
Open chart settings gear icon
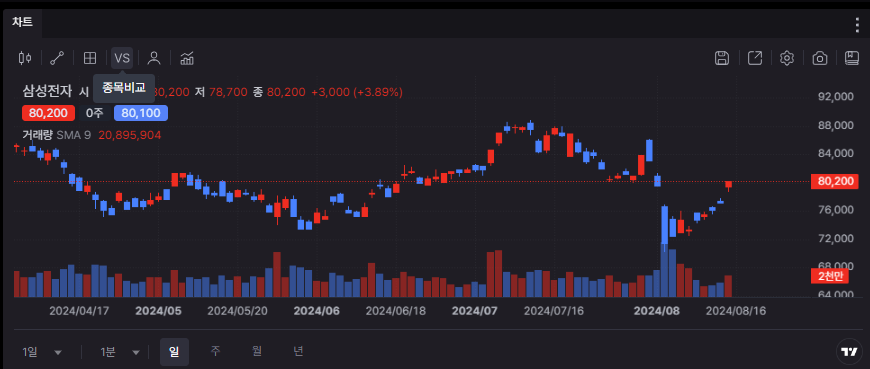(787, 58)
